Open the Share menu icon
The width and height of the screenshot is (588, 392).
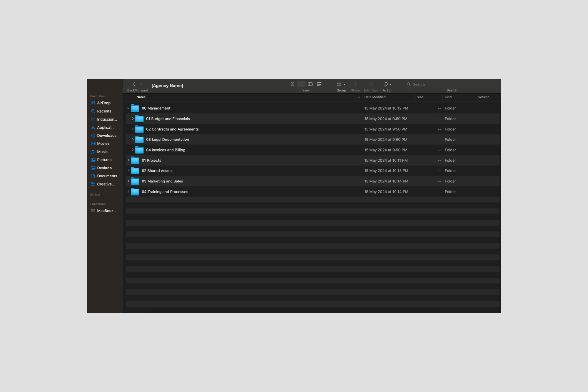click(355, 84)
